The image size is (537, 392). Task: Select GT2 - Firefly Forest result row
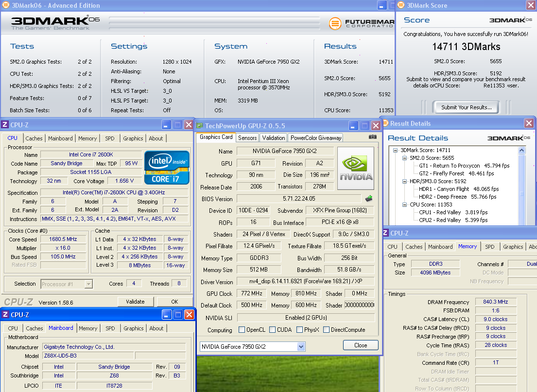(x=456, y=173)
